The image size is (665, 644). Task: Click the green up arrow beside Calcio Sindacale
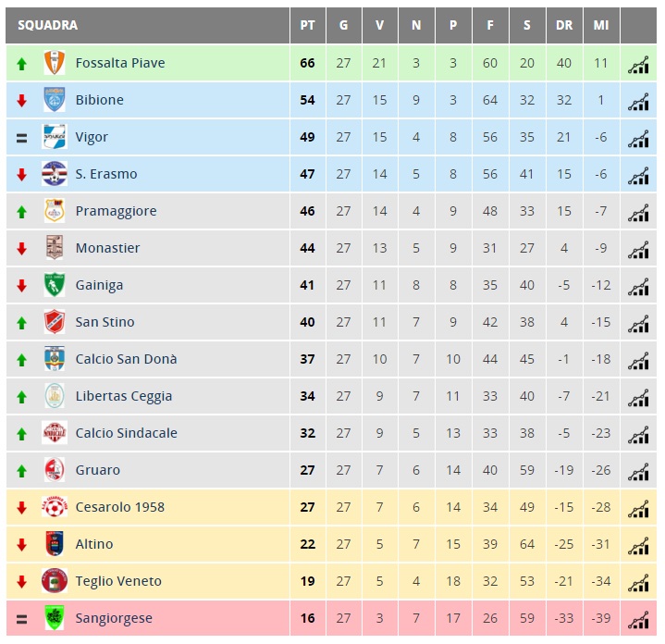coord(21,434)
